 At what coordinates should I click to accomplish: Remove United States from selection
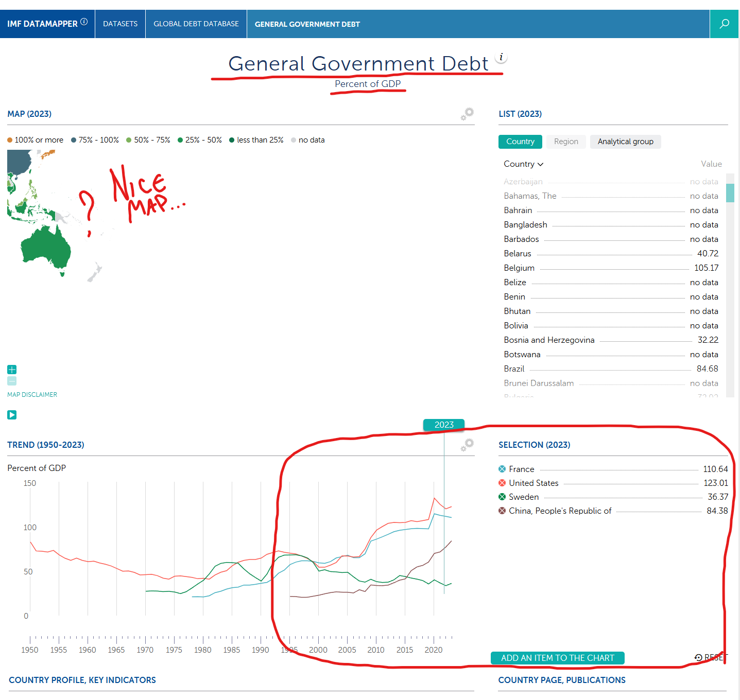click(x=502, y=483)
